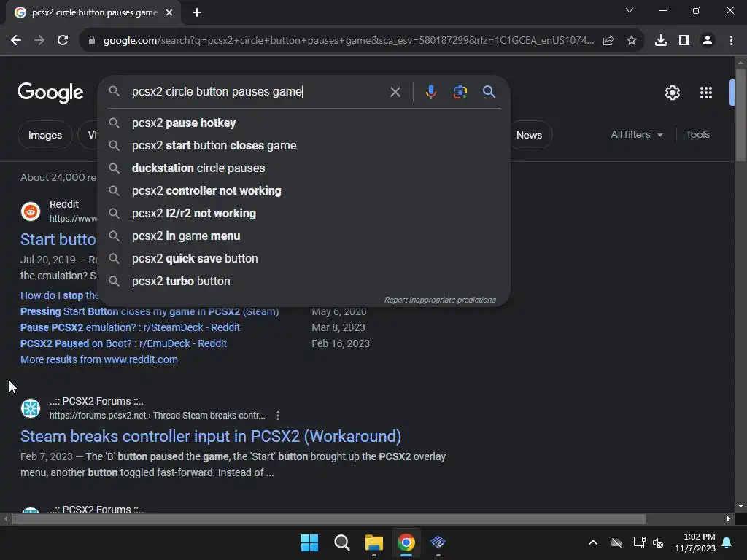
Task: Click the horizontal page scrollbar
Action: pos(329,519)
